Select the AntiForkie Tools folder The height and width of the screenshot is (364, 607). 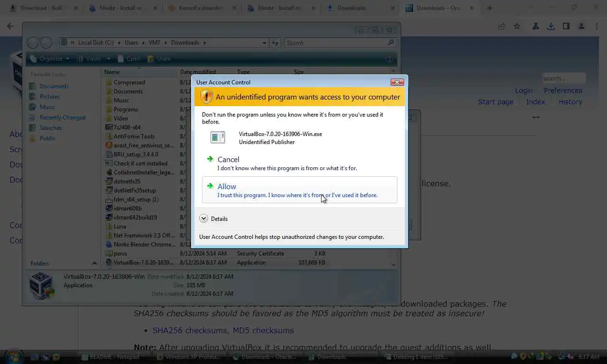[x=130, y=136]
